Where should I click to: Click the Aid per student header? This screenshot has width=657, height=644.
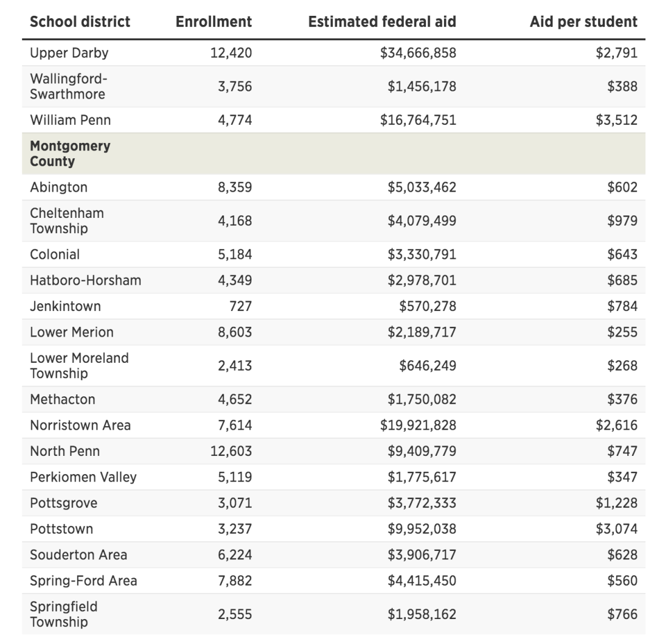point(583,22)
